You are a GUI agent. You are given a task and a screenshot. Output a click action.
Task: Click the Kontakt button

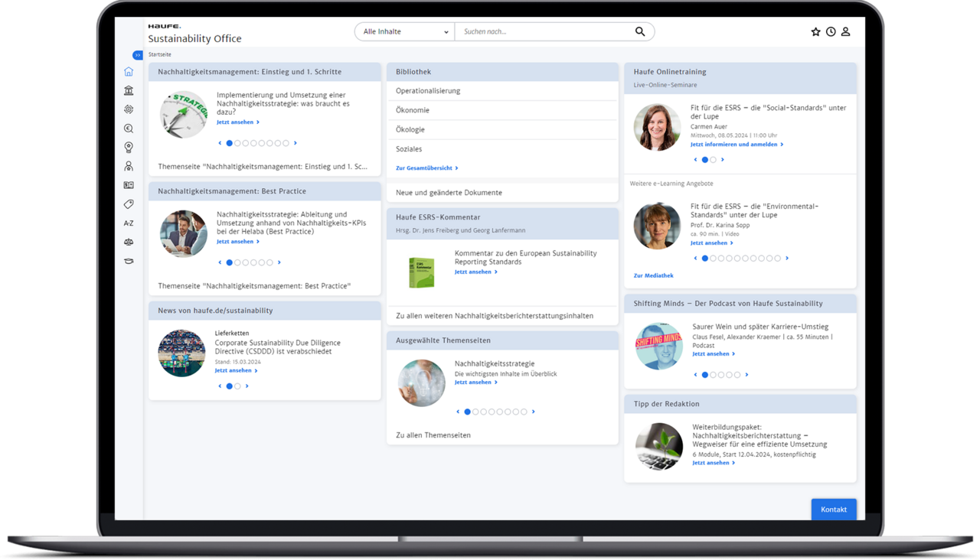point(834,510)
